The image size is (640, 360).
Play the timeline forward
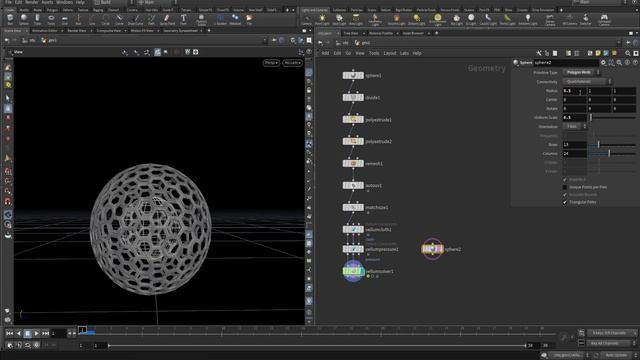click(x=36, y=333)
